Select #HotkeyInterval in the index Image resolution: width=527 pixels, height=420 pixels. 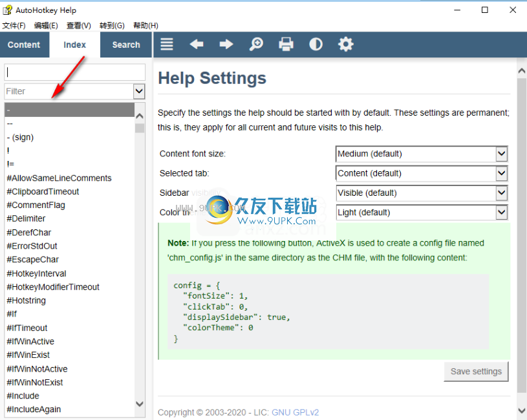[70, 273]
